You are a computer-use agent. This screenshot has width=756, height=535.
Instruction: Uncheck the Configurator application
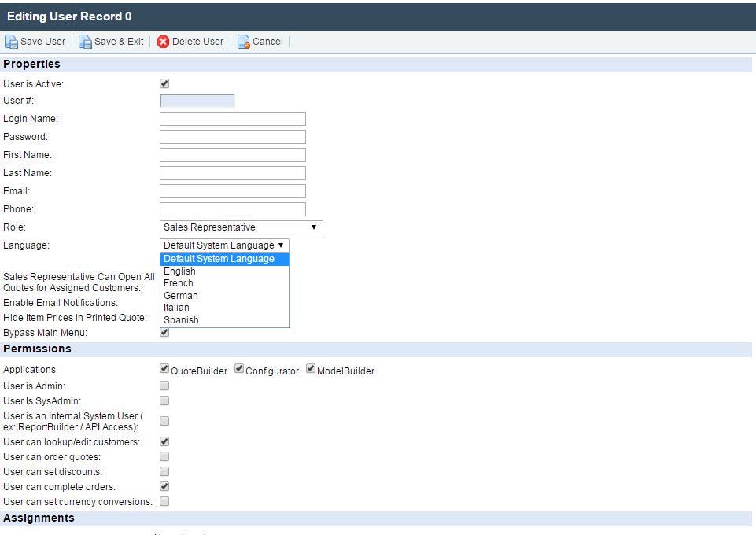coord(238,368)
